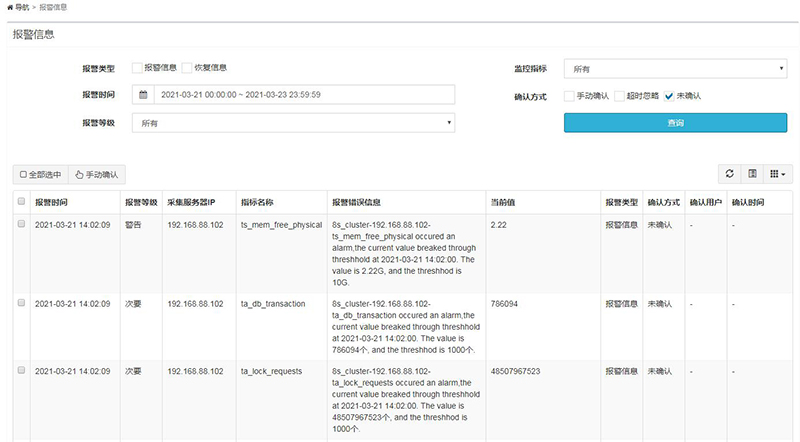Uncheck the 未确认 checkbox
800x442 pixels.
click(669, 96)
